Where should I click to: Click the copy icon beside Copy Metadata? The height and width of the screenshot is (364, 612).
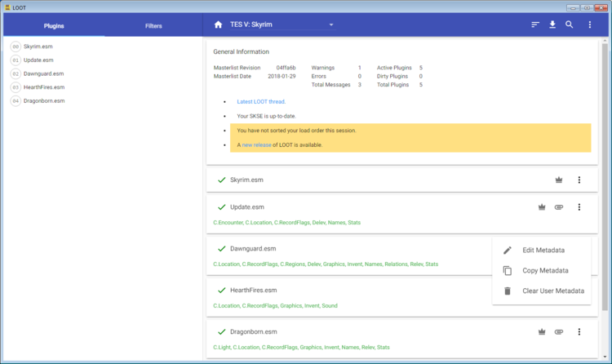point(508,271)
